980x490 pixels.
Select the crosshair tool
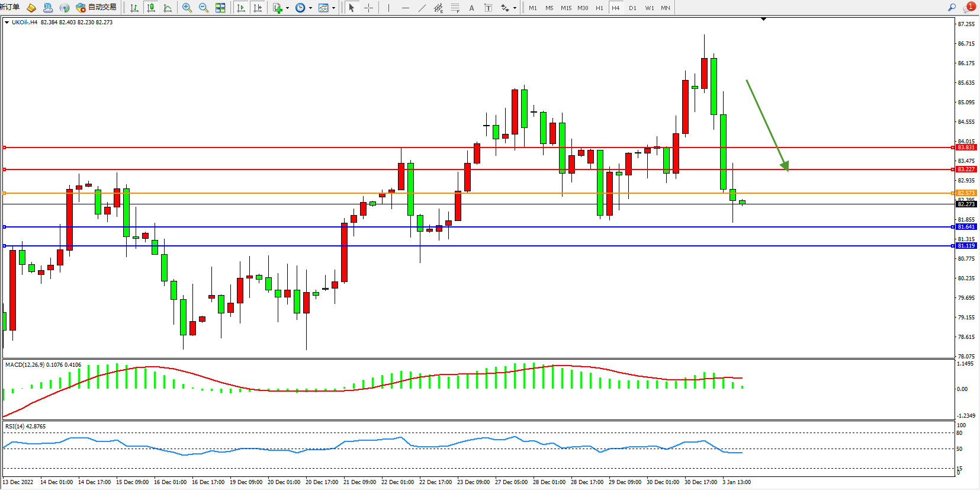[368, 8]
